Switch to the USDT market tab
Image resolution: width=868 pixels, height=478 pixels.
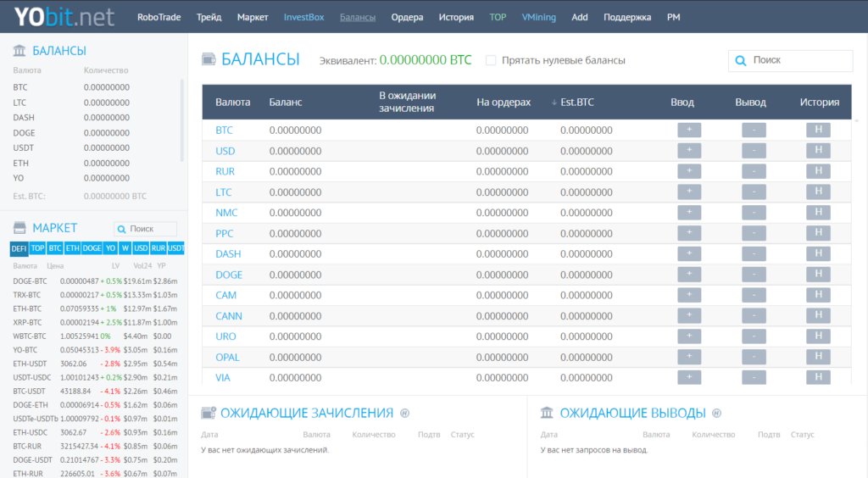(176, 248)
